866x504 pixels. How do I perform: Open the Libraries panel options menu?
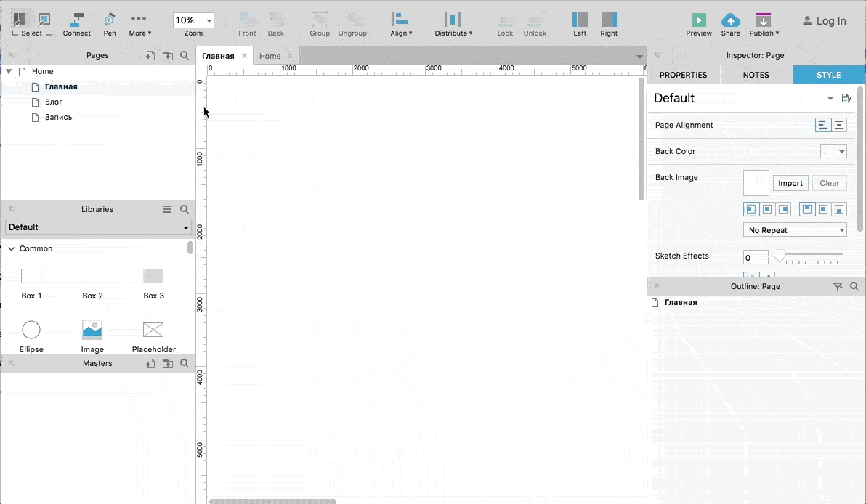click(x=167, y=209)
